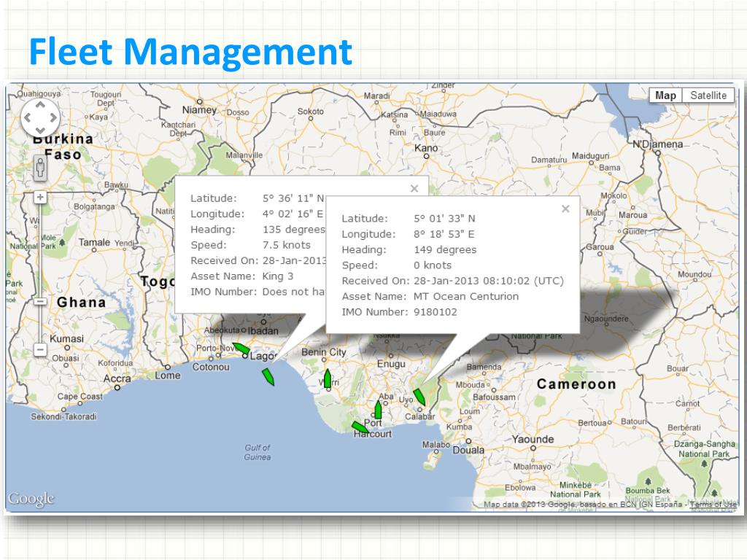Viewport: 747px width, 560px height.
Task: Pan the map right with arrow
Action: click(x=53, y=117)
